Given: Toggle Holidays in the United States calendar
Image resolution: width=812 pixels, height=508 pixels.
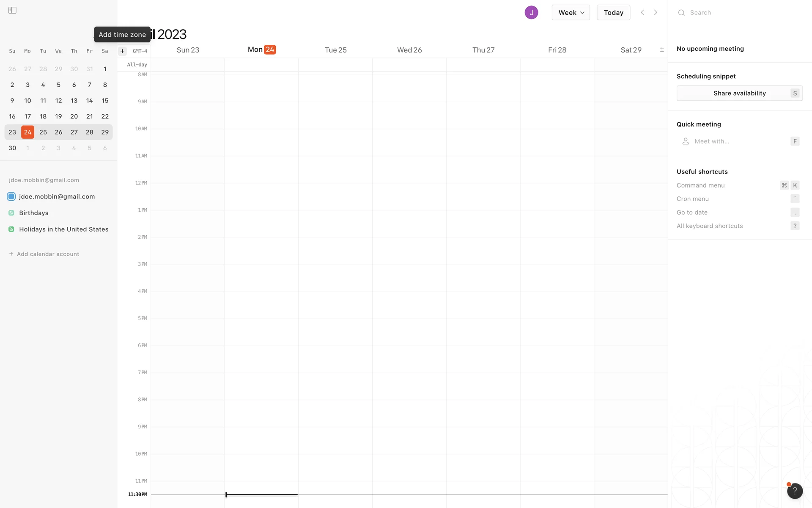Looking at the screenshot, I should tap(11, 229).
